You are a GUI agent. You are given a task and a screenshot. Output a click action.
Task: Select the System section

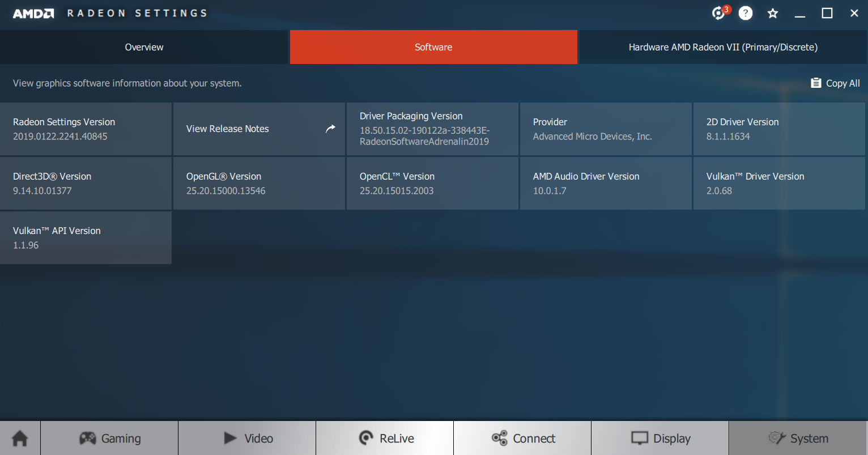tap(798, 438)
